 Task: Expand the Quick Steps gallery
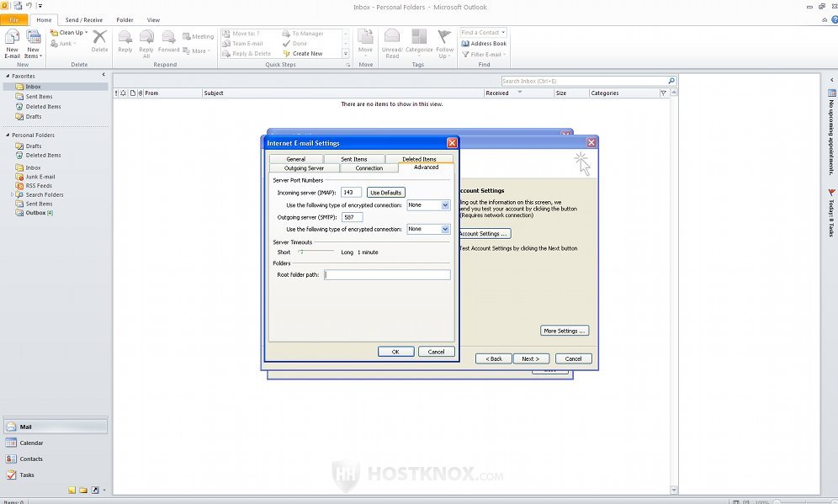pyautogui.click(x=345, y=54)
